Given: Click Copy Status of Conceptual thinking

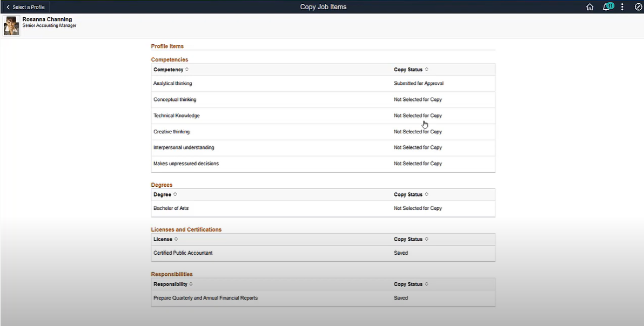Looking at the screenshot, I should (x=418, y=100).
